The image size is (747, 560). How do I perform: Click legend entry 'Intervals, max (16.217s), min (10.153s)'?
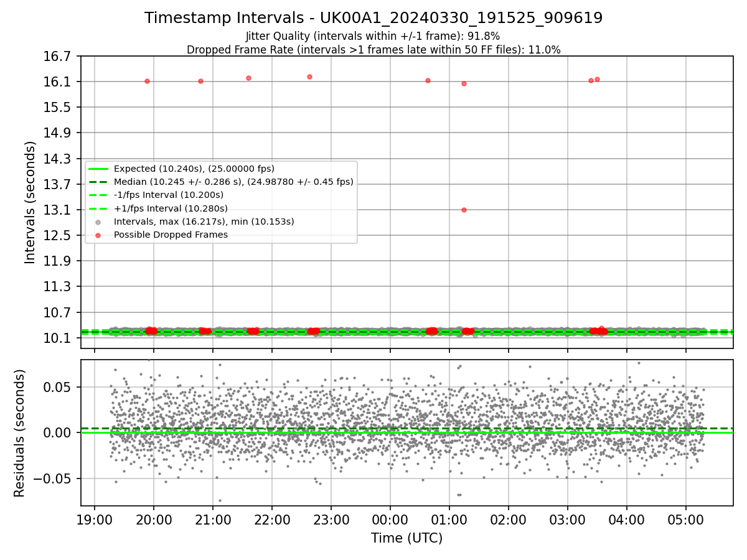pos(204,222)
